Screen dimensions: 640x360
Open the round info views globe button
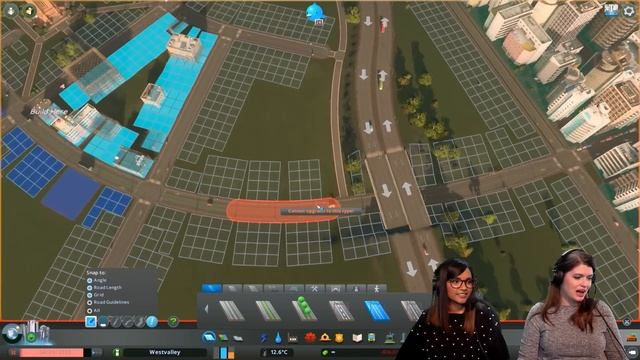pos(11,333)
